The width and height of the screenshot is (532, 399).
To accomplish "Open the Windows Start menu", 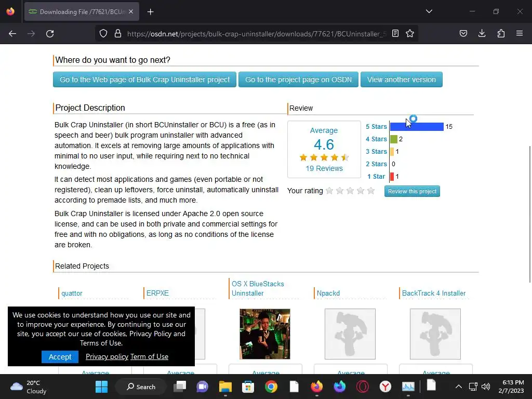I will coord(101,387).
